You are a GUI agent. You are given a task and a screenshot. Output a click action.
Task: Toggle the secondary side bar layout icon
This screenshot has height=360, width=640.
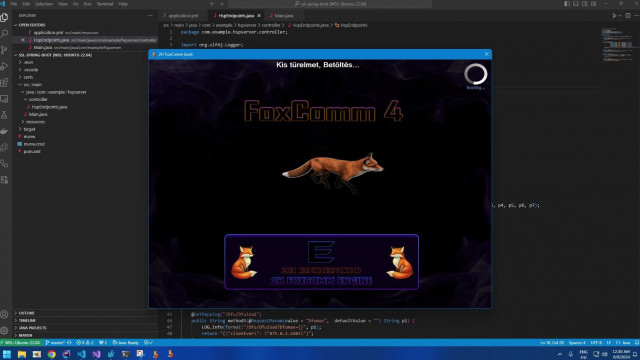coord(584,4)
